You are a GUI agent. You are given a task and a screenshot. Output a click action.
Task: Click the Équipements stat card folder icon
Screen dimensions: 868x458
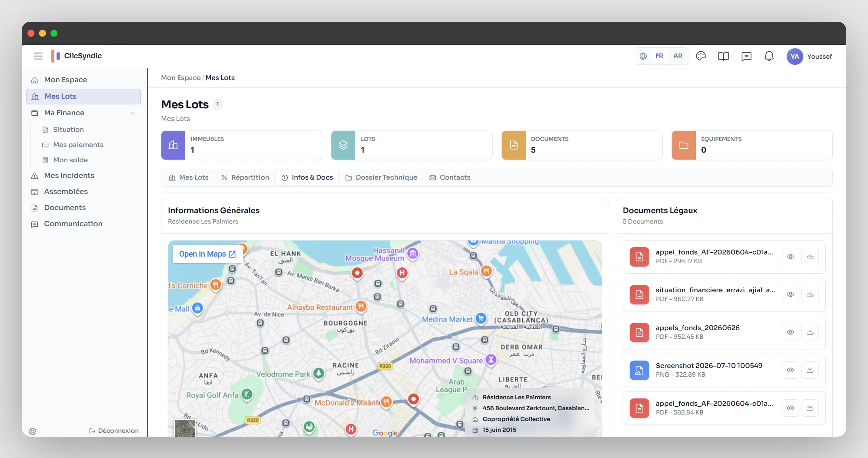[x=684, y=145]
